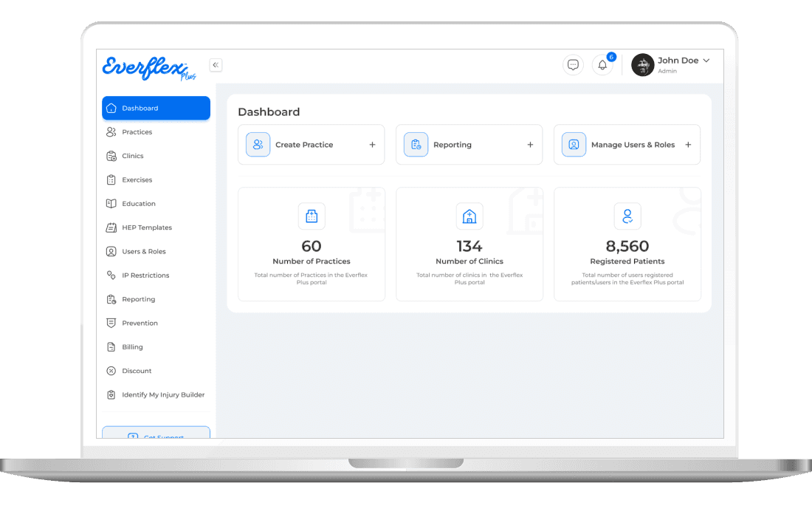Click the plus on Manage Users & Roles
Image resolution: width=812 pixels, height=517 pixels.
pos(688,145)
